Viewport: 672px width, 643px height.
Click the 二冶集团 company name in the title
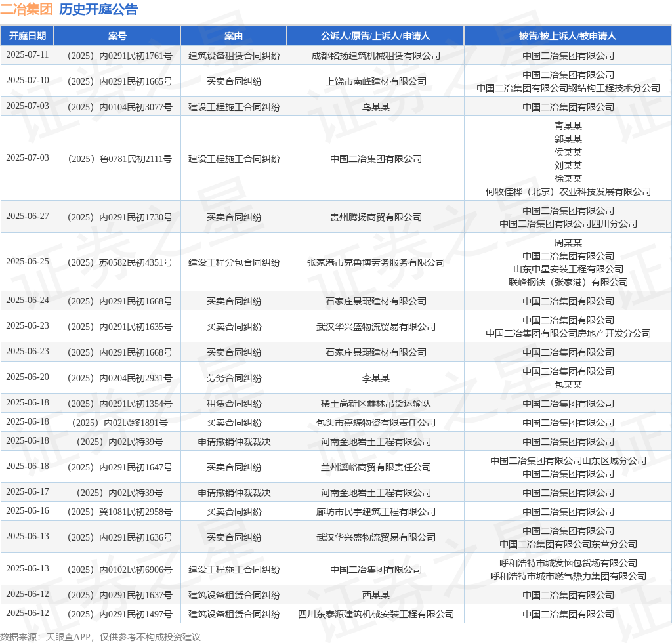(x=26, y=9)
